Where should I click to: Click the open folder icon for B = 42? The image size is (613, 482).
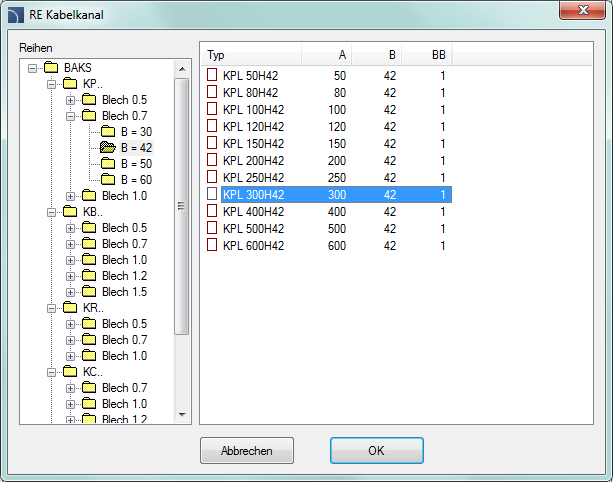(x=107, y=148)
